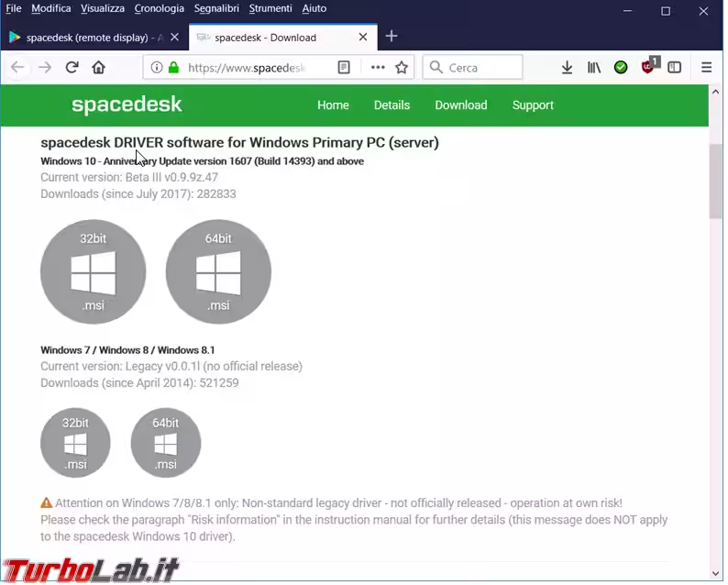
Task: Minimize the Firefox window
Action: (628, 11)
